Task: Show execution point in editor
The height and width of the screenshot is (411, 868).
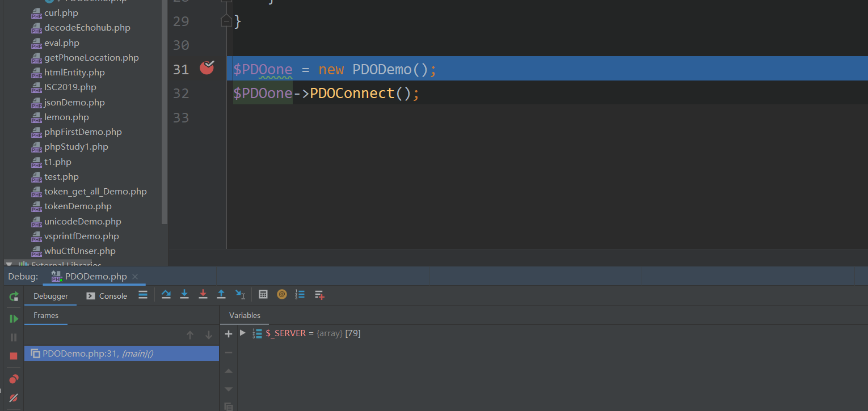Action: pos(143,294)
